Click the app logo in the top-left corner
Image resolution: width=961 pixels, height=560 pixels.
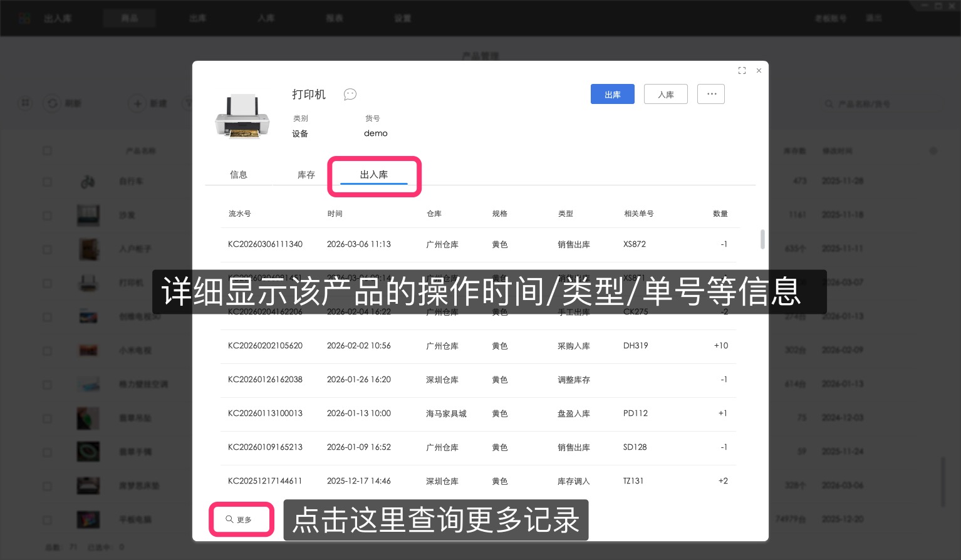24,18
